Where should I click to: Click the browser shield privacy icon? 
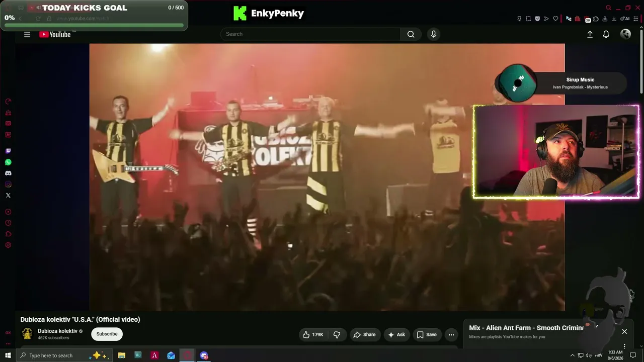pyautogui.click(x=537, y=19)
